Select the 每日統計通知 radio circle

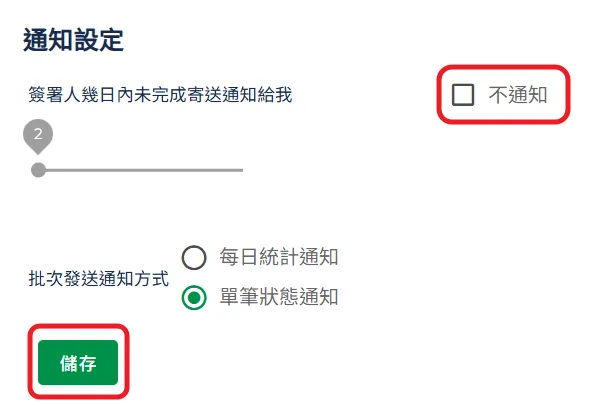(194, 257)
